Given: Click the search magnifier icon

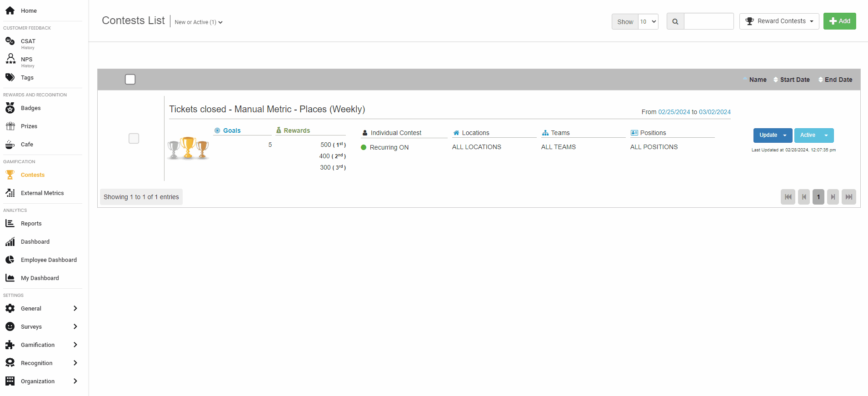Looking at the screenshot, I should [x=675, y=21].
